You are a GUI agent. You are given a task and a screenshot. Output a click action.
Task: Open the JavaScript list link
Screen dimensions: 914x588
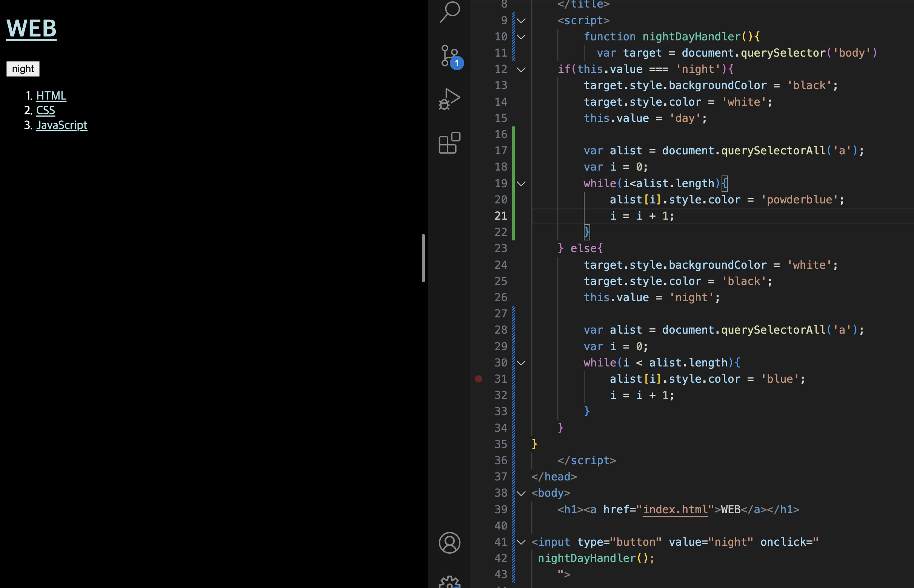coord(62,125)
